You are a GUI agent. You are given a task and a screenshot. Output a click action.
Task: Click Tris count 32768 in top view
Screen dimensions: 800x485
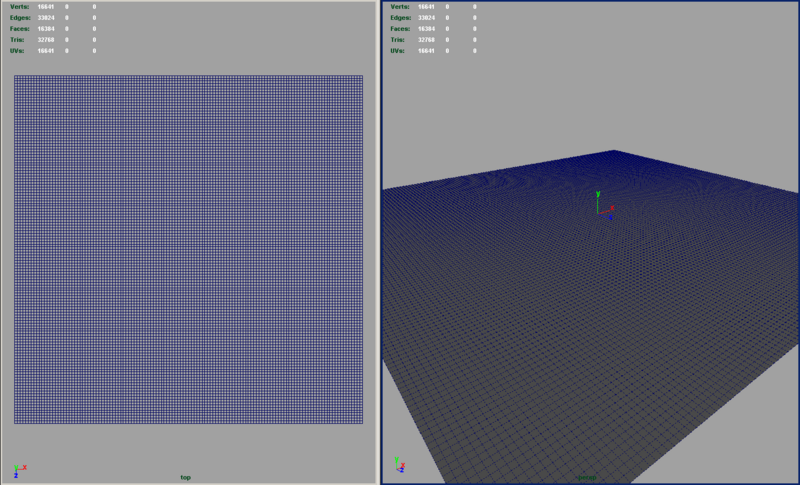(46, 40)
